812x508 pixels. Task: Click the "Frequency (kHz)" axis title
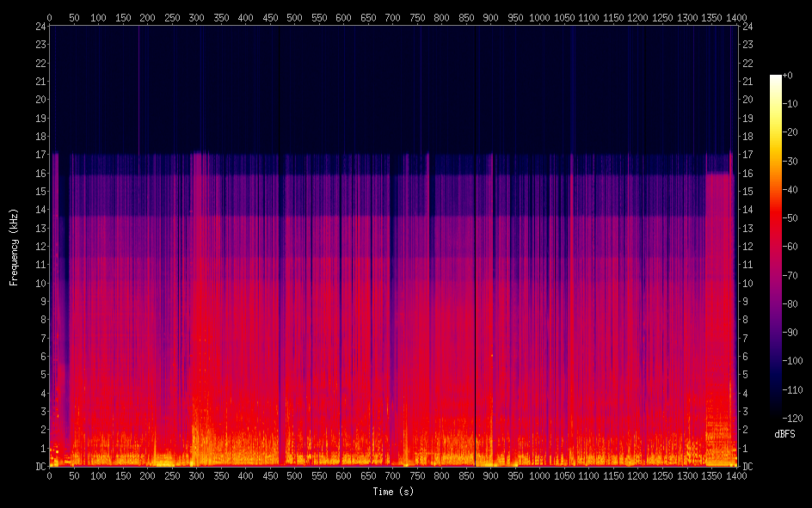pos(14,246)
